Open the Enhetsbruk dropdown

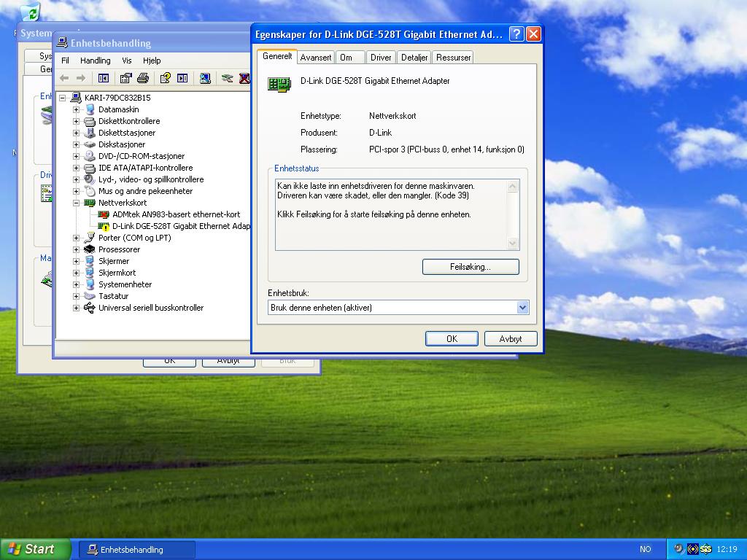(522, 308)
